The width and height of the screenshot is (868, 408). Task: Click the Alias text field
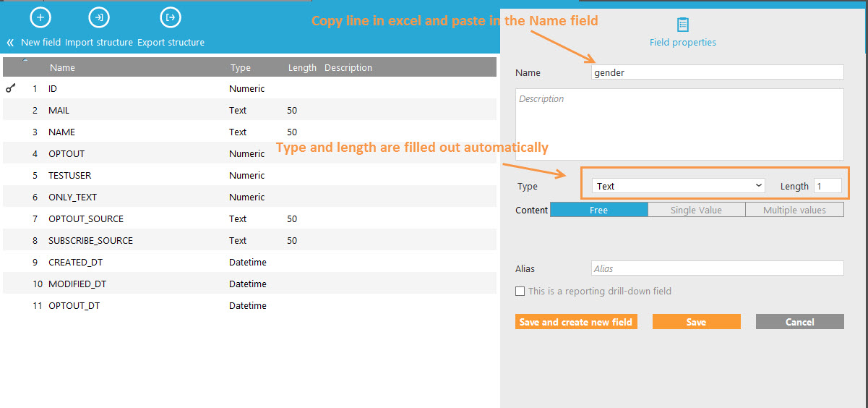pyautogui.click(x=716, y=268)
